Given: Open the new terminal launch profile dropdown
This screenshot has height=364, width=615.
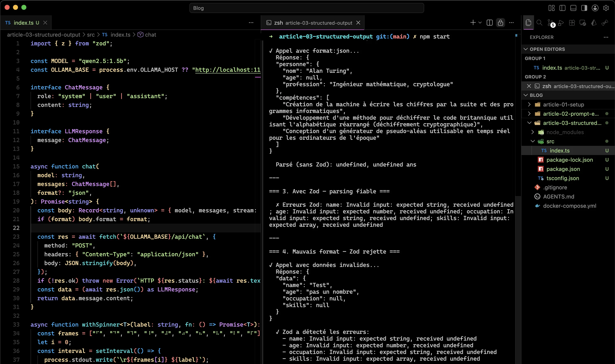Looking at the screenshot, I should click(480, 23).
